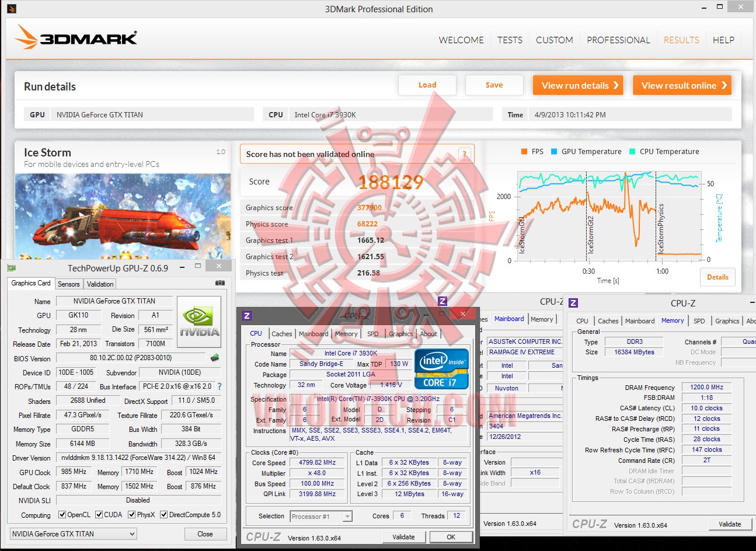
Task: Click View result online
Action: tap(682, 85)
